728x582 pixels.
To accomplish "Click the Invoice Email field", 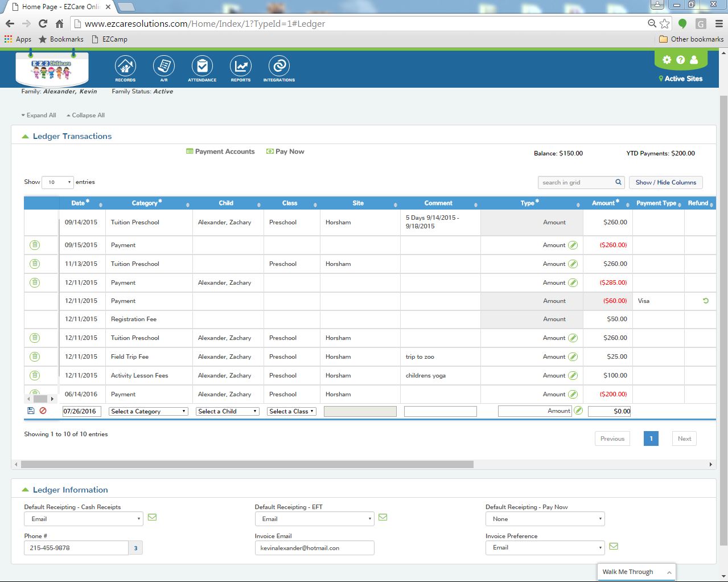I will (x=314, y=548).
